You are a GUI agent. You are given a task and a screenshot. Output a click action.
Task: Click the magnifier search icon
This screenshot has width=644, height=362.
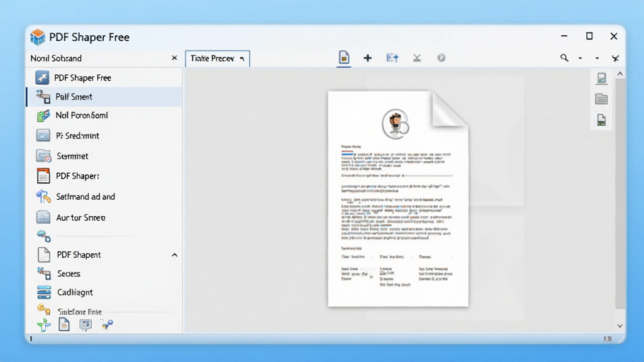pos(564,58)
